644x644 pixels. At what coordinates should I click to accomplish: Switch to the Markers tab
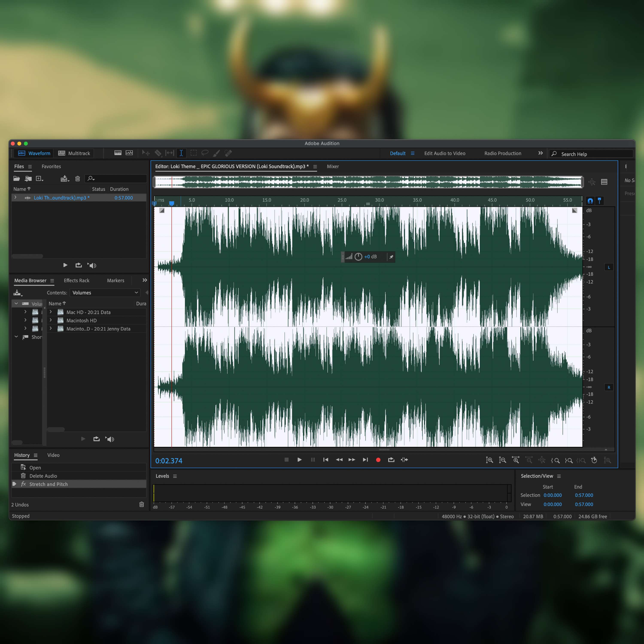115,280
